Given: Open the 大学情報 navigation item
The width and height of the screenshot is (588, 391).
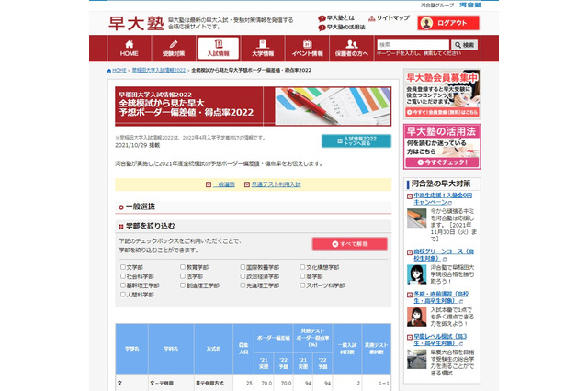Looking at the screenshot, I should 263,48.
